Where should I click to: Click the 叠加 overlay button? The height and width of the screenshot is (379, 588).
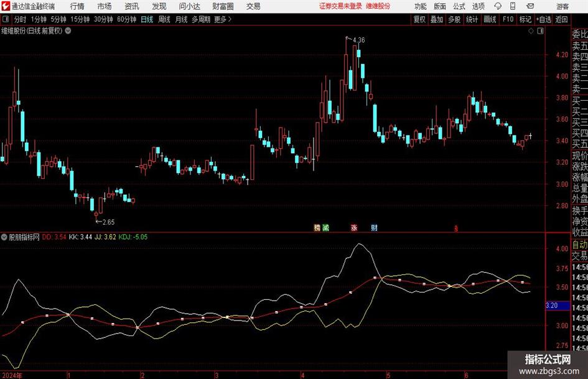tap(437, 19)
